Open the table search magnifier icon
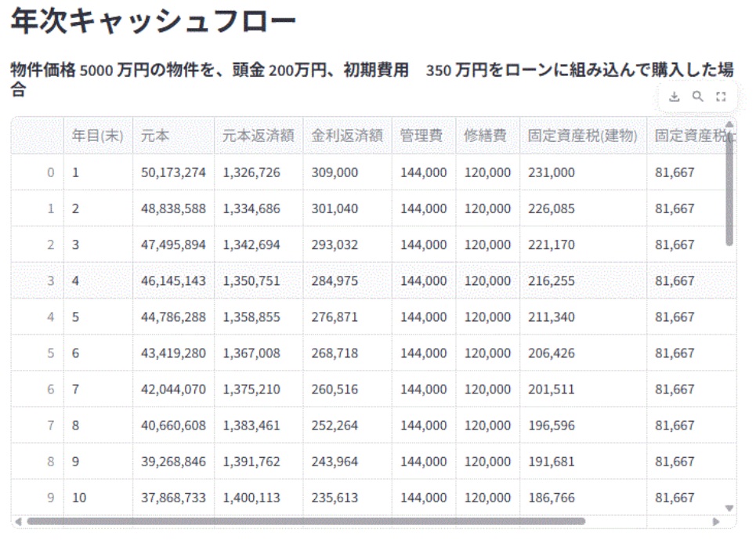Viewport: 756px width, 547px height. [697, 97]
